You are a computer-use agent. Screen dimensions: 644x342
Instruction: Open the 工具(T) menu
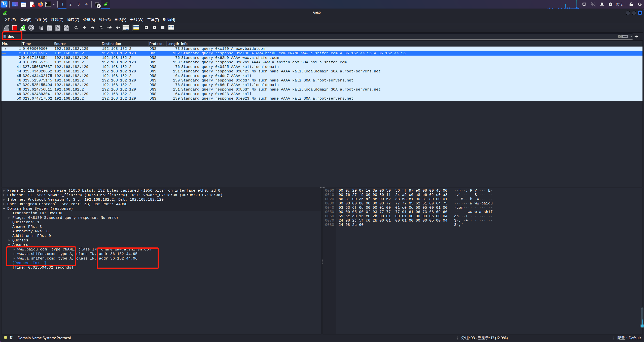pos(153,20)
